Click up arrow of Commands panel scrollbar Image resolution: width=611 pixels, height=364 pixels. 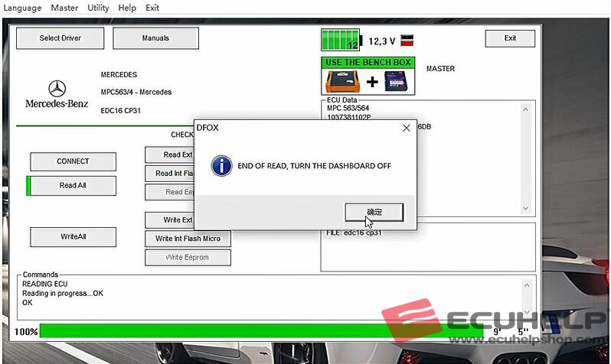(x=527, y=285)
